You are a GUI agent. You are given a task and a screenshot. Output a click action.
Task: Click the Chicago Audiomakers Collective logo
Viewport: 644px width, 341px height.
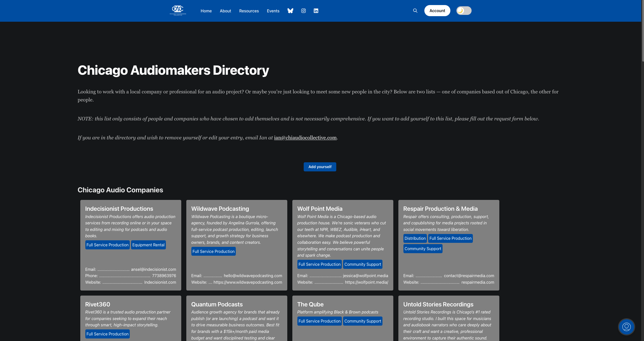coord(178,11)
